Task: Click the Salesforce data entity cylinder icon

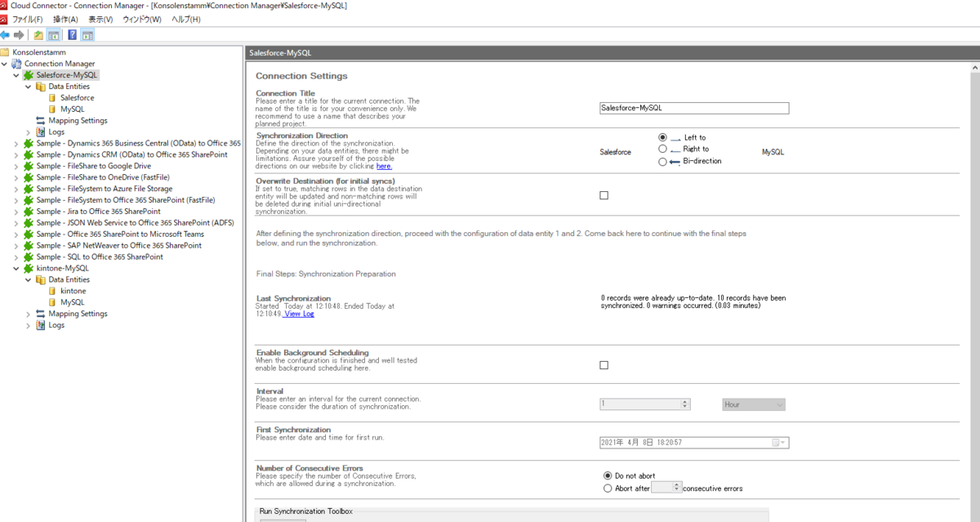Action: tap(53, 98)
